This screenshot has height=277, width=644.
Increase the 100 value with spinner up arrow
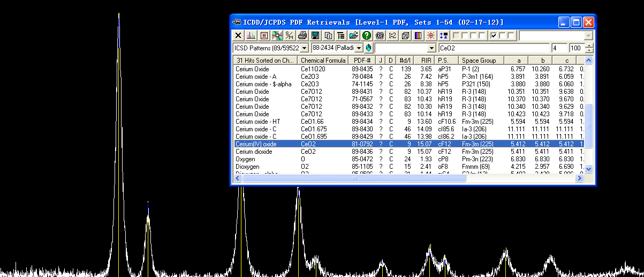pos(589,46)
